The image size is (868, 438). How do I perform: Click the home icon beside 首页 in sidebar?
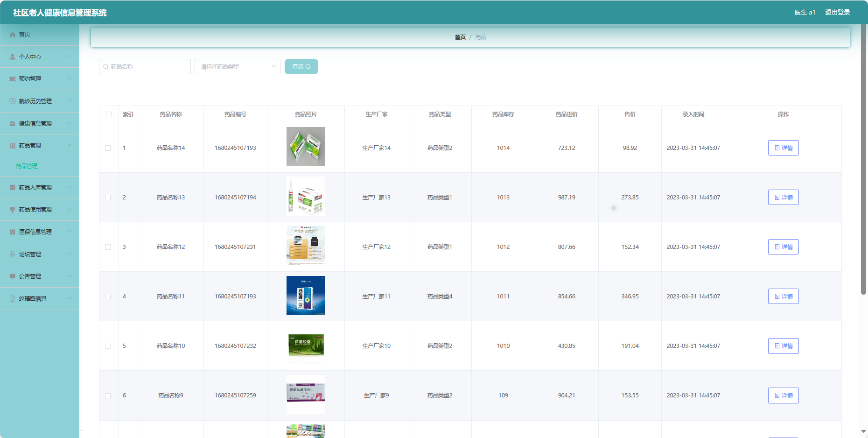click(13, 35)
